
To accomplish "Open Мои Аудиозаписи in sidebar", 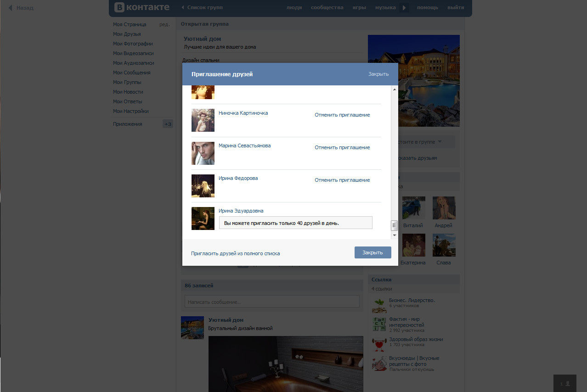I will [133, 63].
